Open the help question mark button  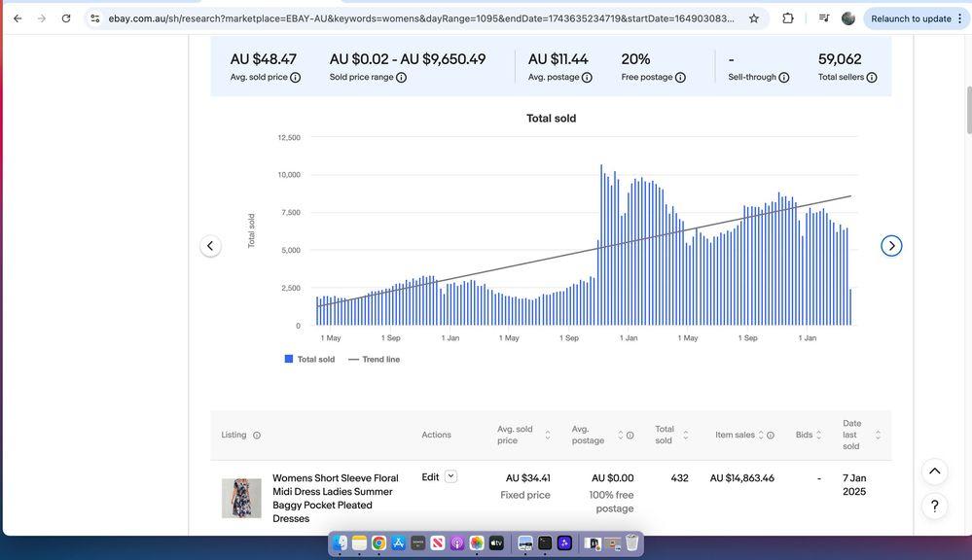click(935, 507)
